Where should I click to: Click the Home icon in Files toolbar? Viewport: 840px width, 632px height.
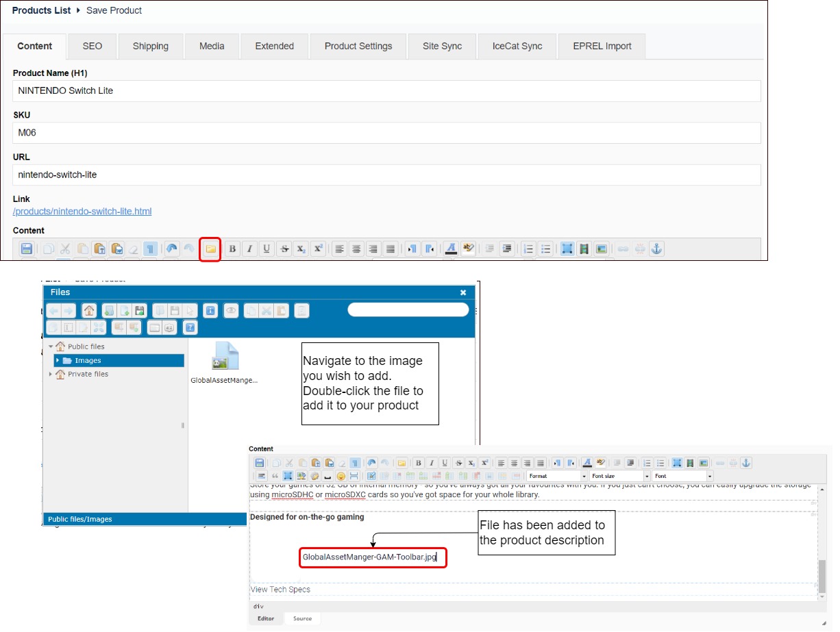89,311
